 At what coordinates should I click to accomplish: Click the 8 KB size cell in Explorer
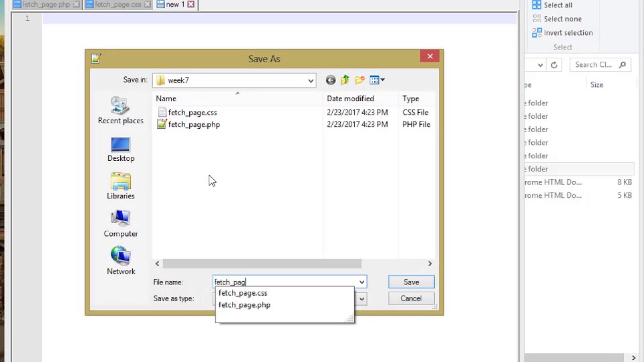click(624, 183)
